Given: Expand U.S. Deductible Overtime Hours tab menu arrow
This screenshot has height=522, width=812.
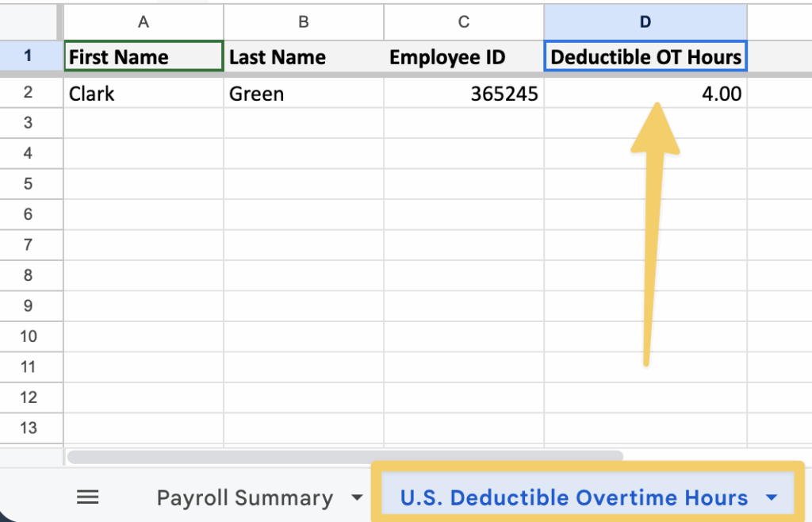Looking at the screenshot, I should (772, 498).
